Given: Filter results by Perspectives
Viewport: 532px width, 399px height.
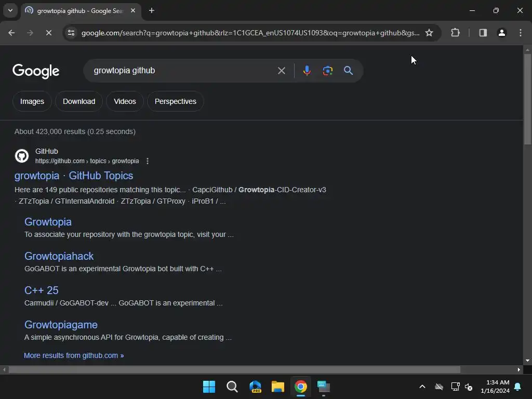Looking at the screenshot, I should tap(176, 101).
